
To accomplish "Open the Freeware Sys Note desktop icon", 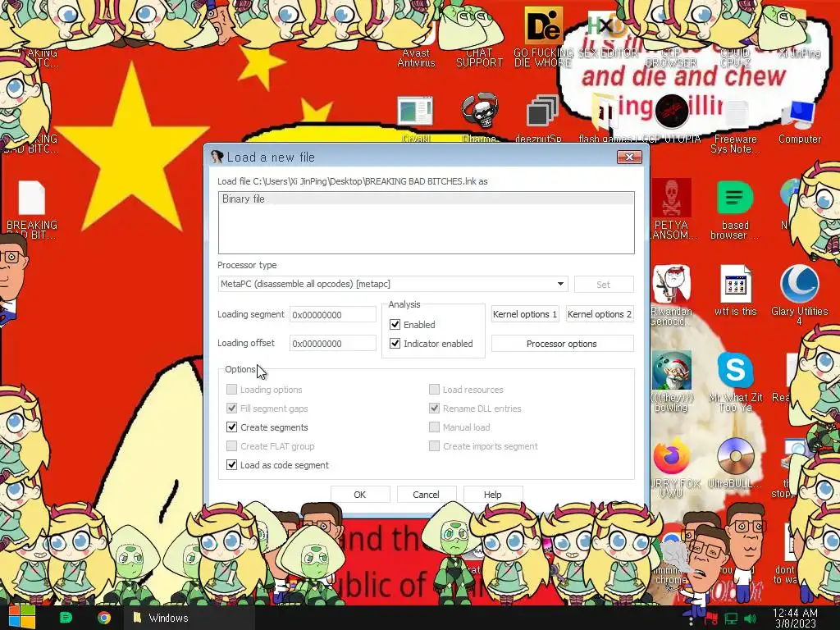I will point(735,126).
